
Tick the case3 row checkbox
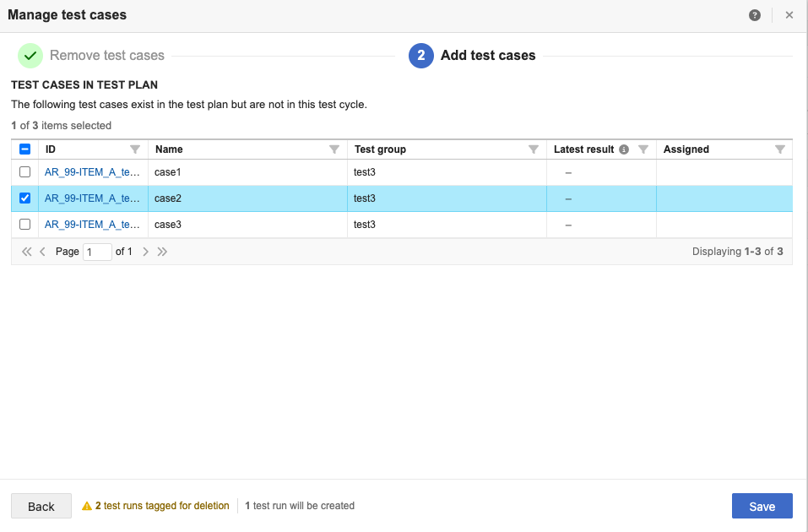24,225
